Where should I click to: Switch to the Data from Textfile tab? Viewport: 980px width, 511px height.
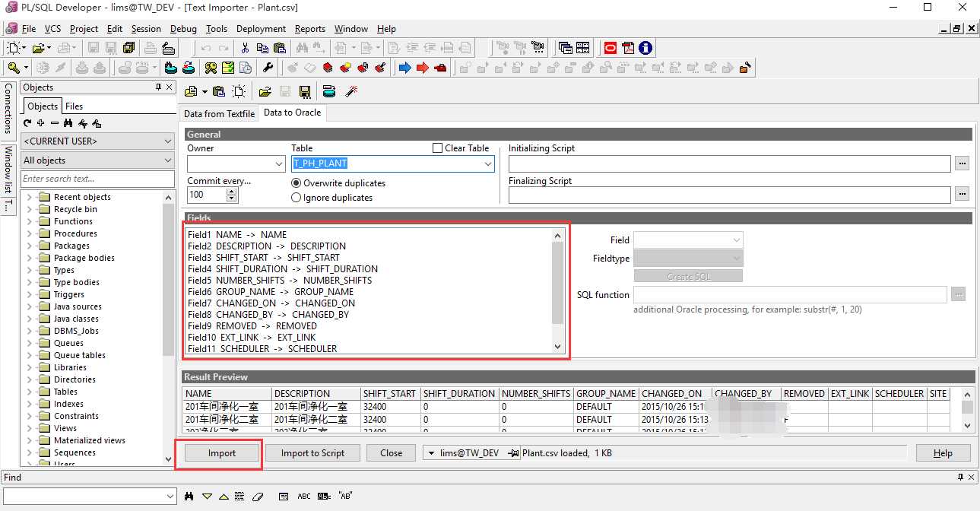pyautogui.click(x=220, y=113)
